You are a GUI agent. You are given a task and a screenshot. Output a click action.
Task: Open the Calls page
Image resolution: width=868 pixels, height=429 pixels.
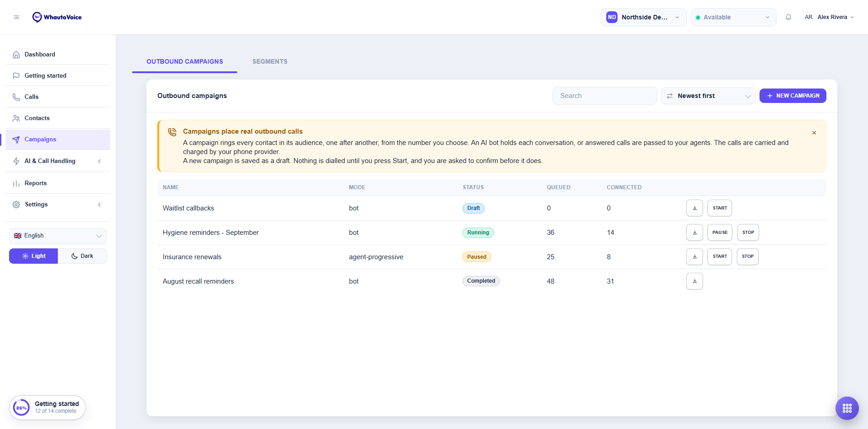[x=58, y=97]
